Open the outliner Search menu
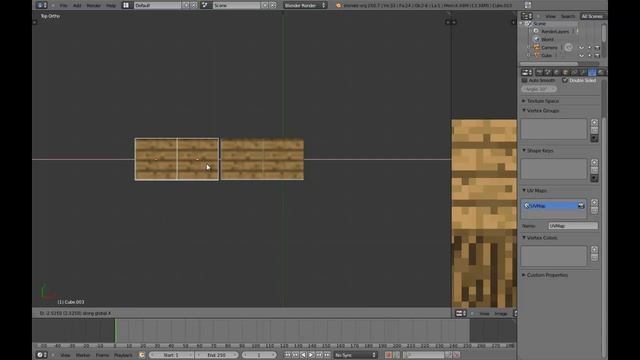Viewport: 640px width, 360px height. pos(568,16)
